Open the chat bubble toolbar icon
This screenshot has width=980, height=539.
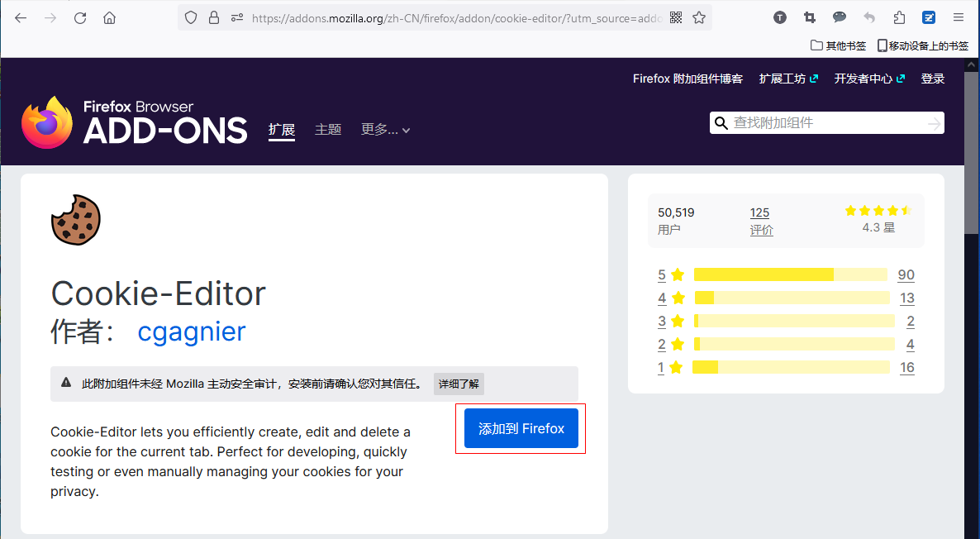tap(840, 17)
